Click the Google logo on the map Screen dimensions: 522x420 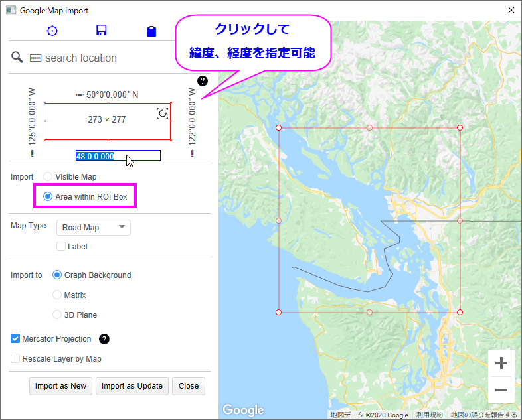coord(243,410)
